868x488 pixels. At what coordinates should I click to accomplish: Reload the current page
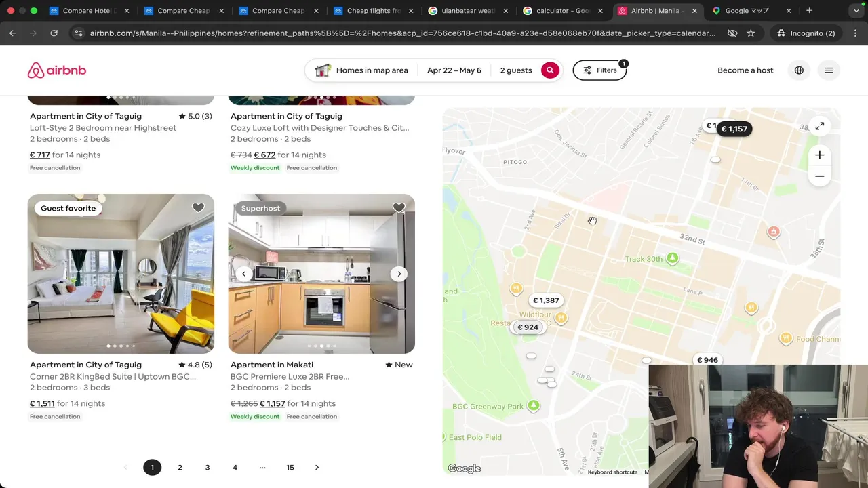(x=54, y=33)
